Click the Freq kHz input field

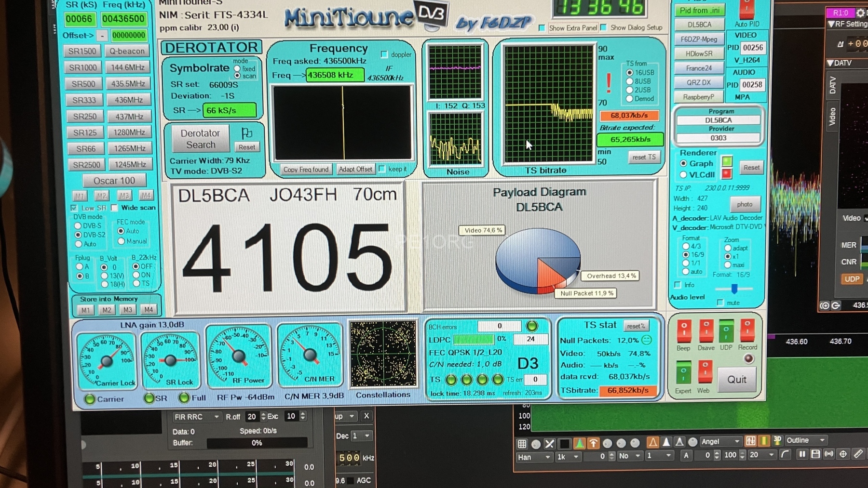tap(123, 19)
